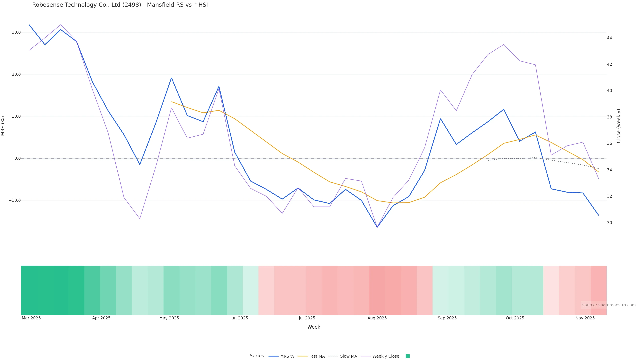Click the Jun 2025 x-axis tick label

coord(239,318)
